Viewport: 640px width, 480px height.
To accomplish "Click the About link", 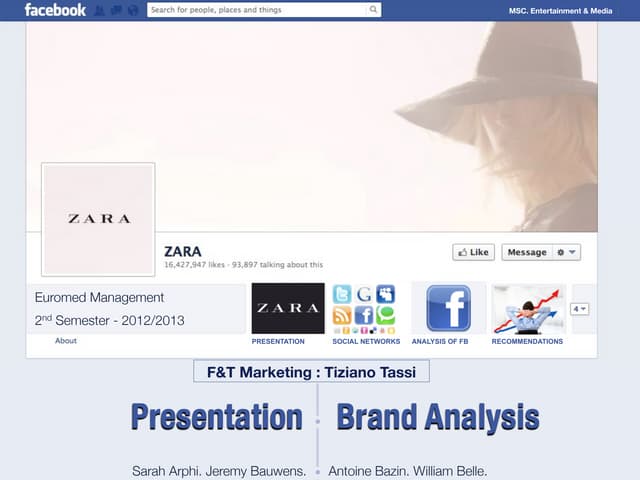I will point(66,340).
